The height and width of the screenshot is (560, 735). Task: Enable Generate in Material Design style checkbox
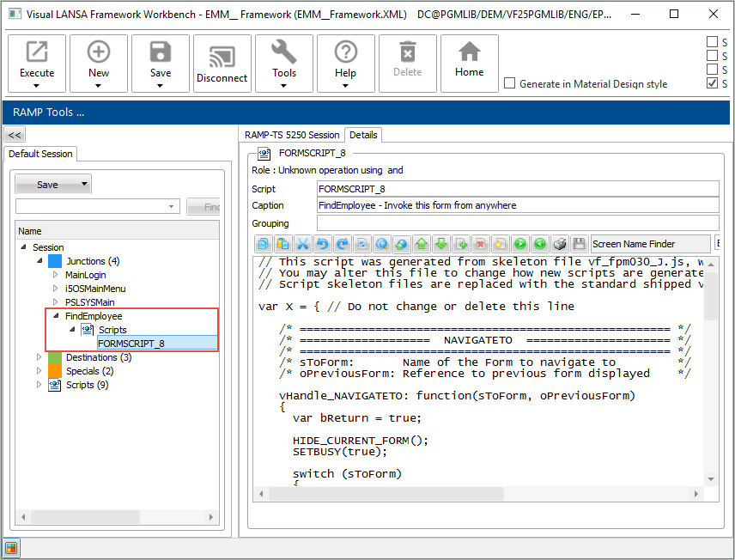coord(510,83)
